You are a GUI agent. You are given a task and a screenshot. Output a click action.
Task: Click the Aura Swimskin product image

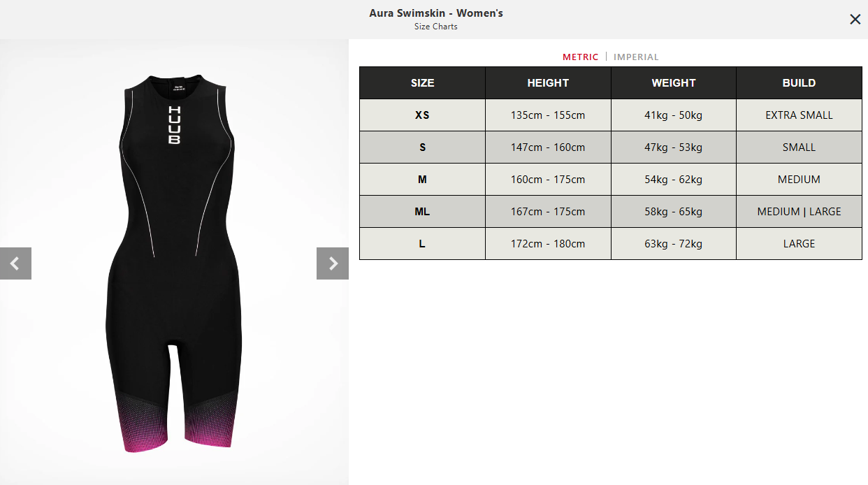[174, 262]
